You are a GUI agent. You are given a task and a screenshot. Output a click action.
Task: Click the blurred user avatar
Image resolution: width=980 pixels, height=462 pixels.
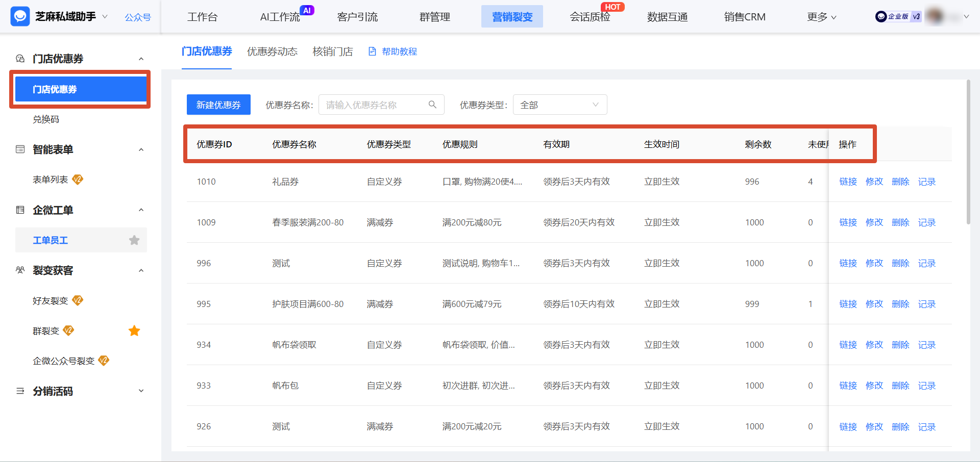click(x=935, y=16)
